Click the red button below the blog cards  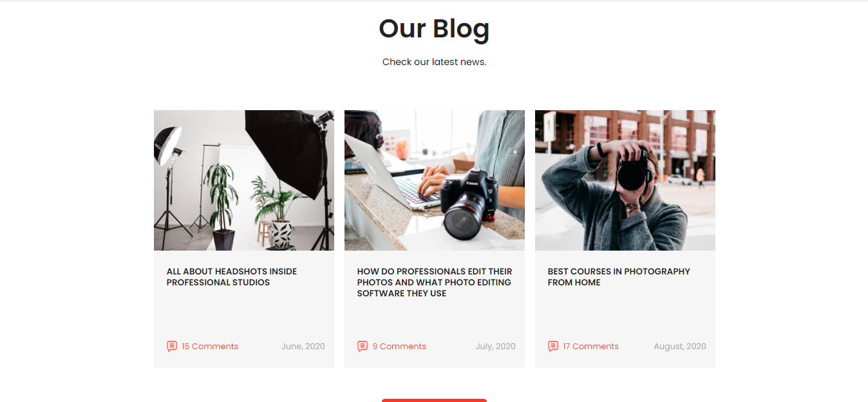pyautogui.click(x=434, y=400)
